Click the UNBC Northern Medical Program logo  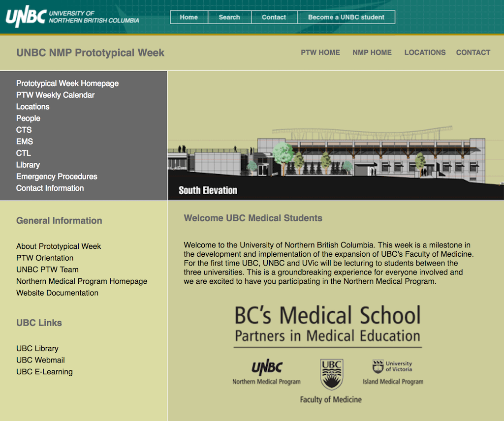[266, 372]
